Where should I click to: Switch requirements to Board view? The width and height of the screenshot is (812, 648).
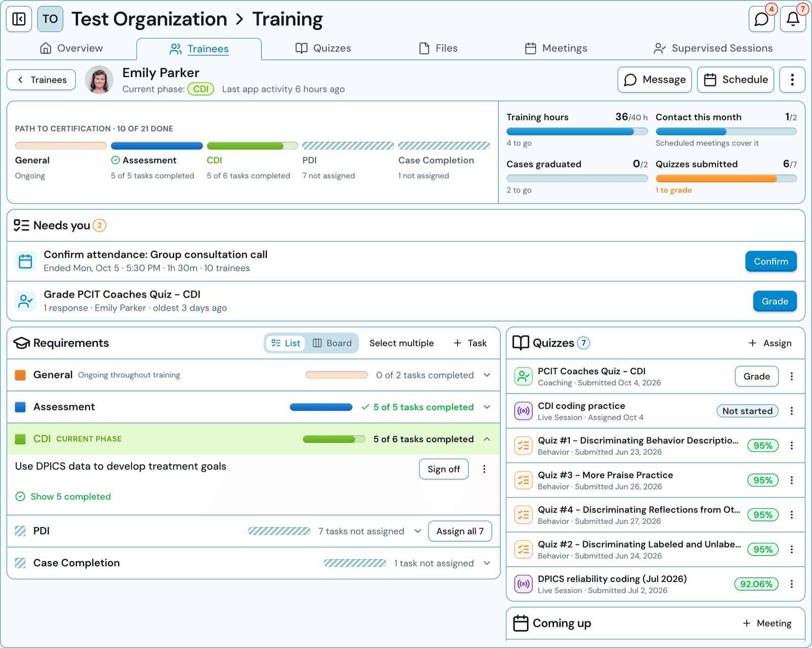332,343
